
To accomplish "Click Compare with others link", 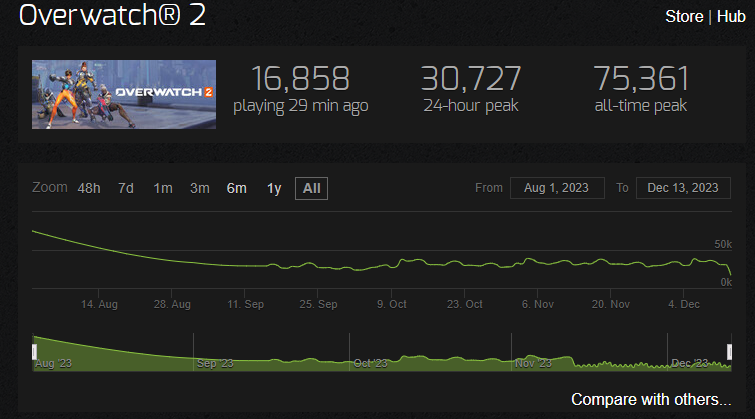I will click(651, 399).
